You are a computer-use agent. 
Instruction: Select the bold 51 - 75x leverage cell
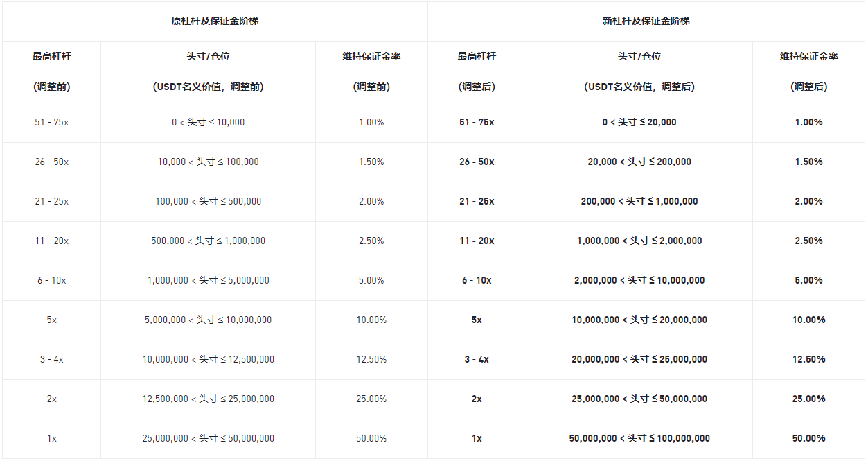tap(477, 122)
